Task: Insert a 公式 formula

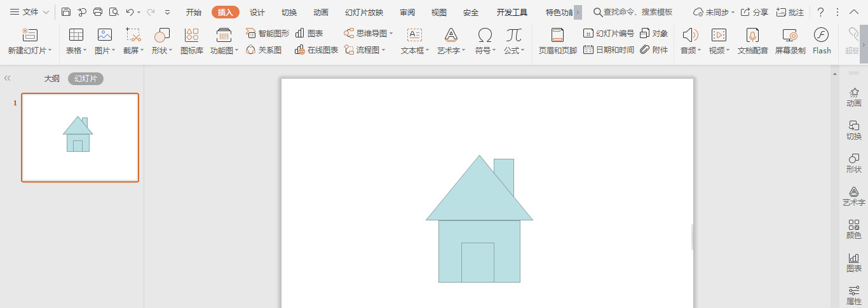Action: pos(514,41)
